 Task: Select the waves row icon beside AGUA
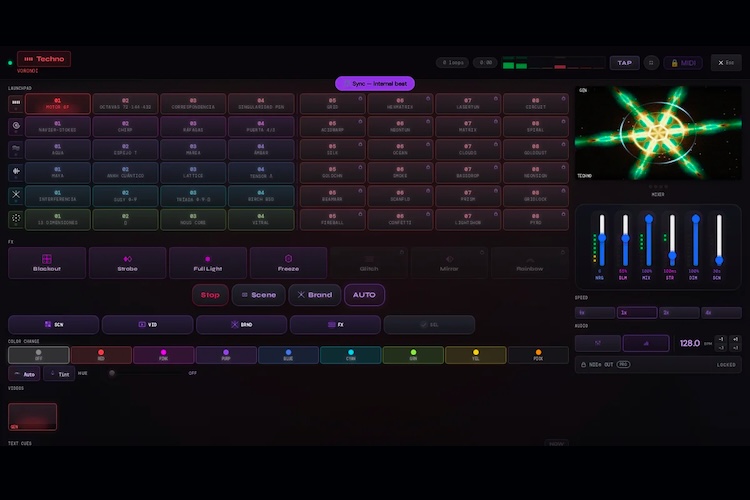click(16, 149)
